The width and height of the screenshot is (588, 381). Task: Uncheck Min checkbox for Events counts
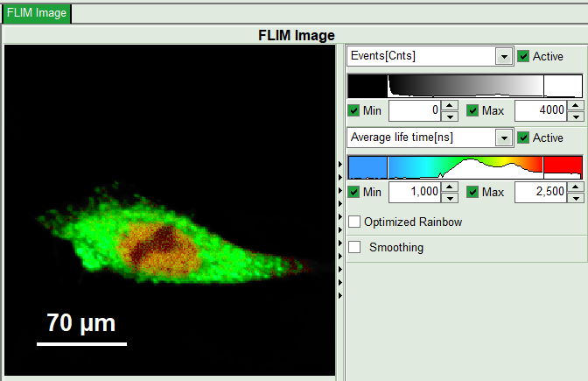tap(353, 110)
